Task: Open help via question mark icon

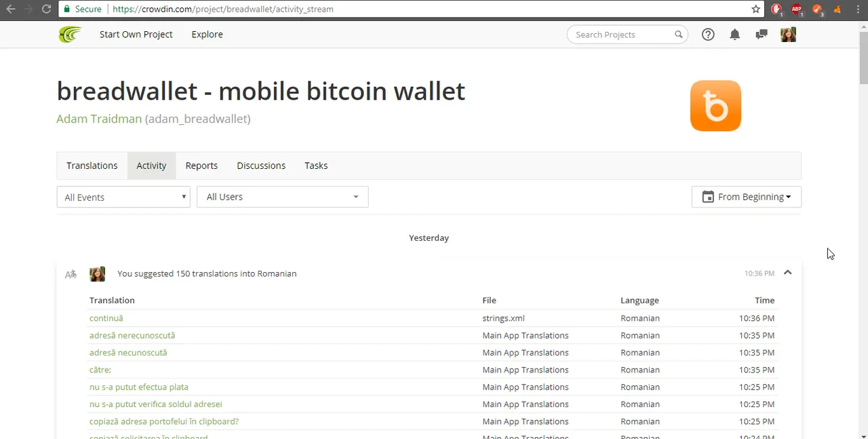Action: (708, 35)
